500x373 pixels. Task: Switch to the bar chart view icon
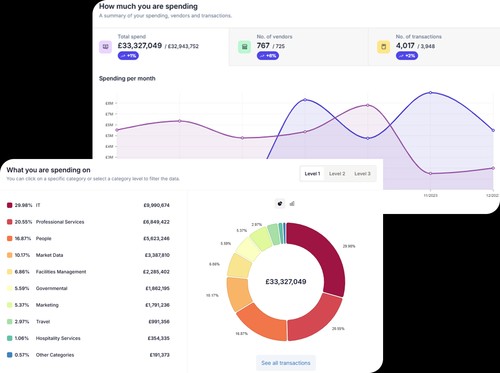click(x=292, y=203)
